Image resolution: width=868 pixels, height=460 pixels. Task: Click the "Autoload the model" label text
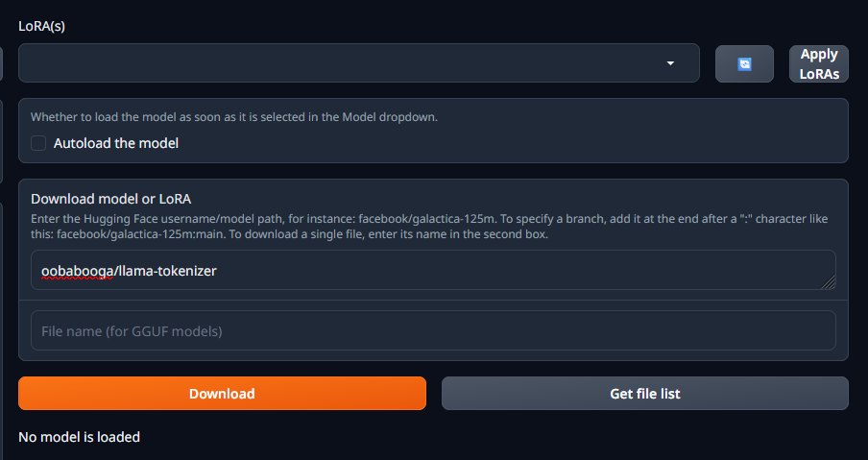tap(116, 143)
